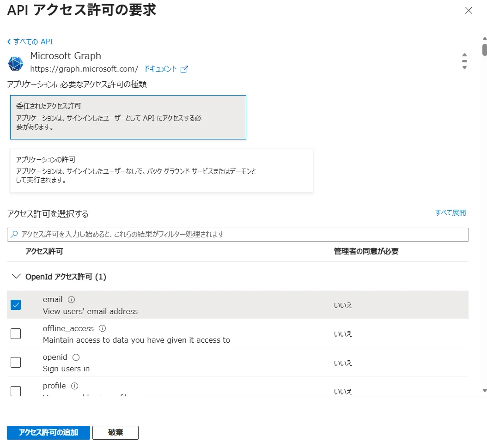Click the info icon beside offline_access
The width and height of the screenshot is (487, 448).
pos(102,328)
